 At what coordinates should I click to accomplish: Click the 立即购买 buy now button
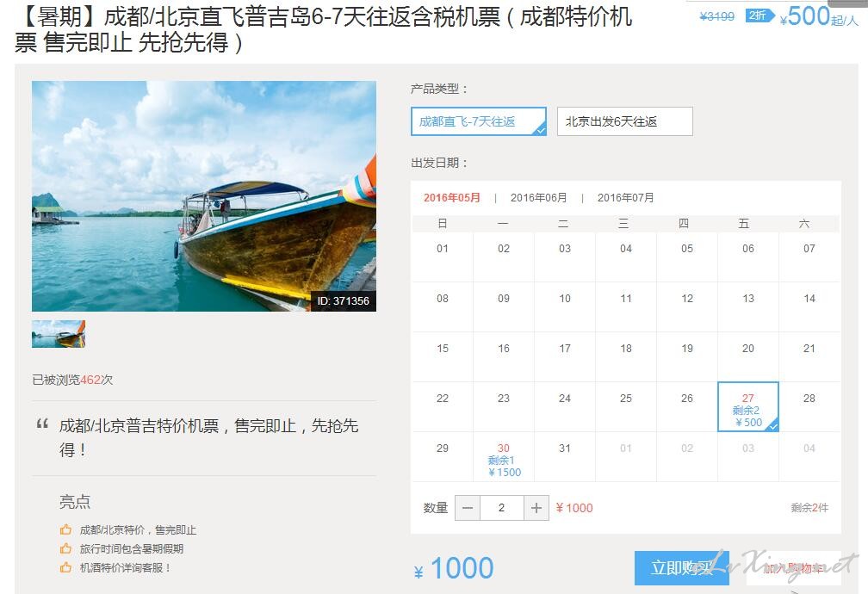[681, 568]
